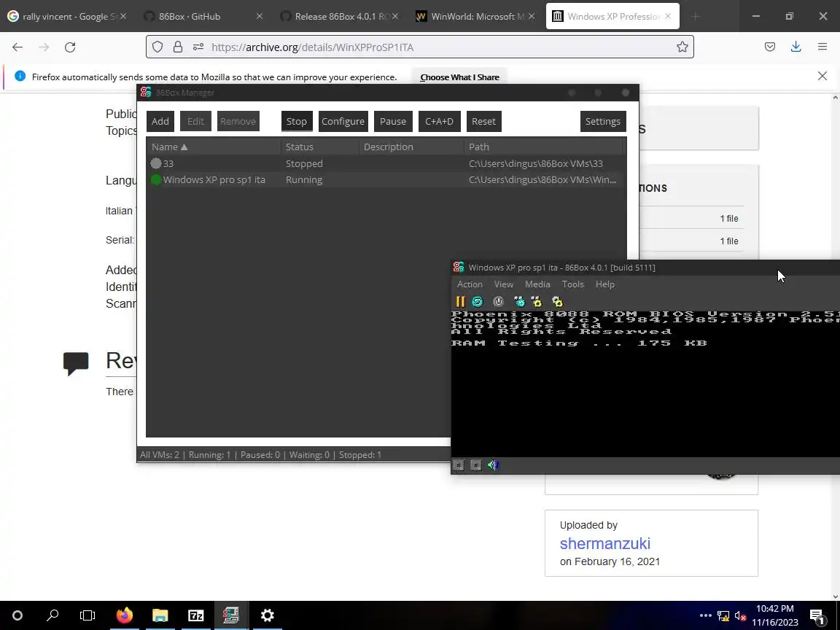
Task: Click the muted volume tray icon
Action: point(740,616)
